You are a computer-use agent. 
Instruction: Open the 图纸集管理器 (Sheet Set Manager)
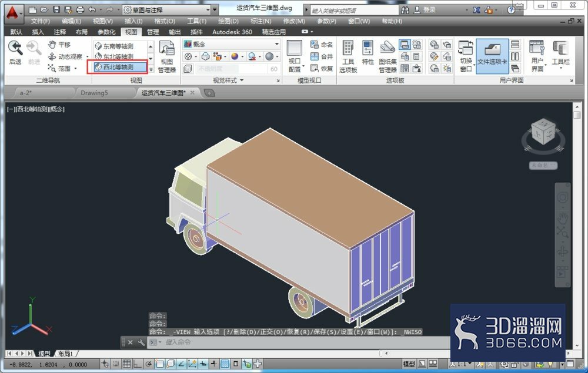click(387, 56)
